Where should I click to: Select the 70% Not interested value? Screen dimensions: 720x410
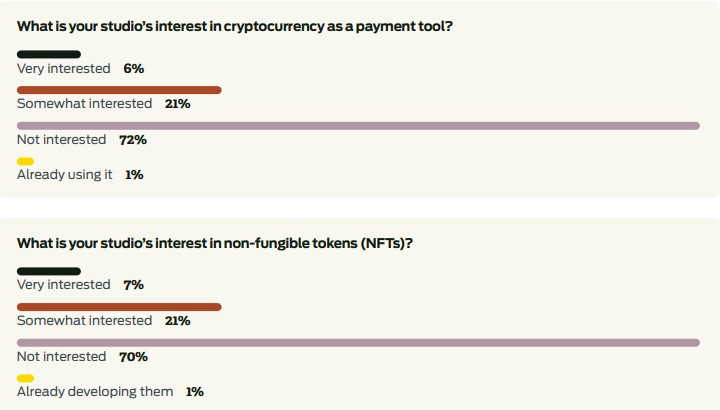tap(133, 357)
